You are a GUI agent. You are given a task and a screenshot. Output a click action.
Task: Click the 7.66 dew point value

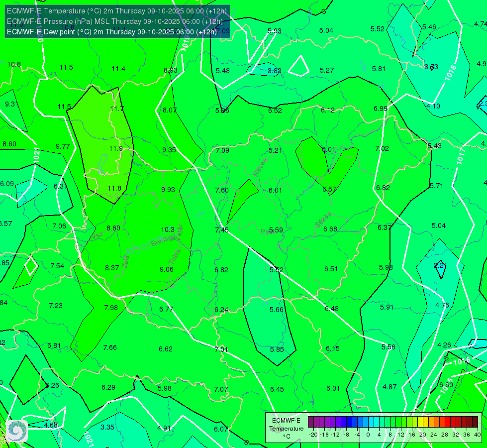pos(110,347)
